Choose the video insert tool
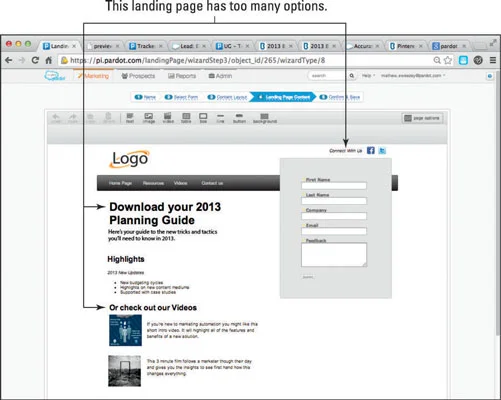This screenshot has width=501, height=400. point(168,118)
